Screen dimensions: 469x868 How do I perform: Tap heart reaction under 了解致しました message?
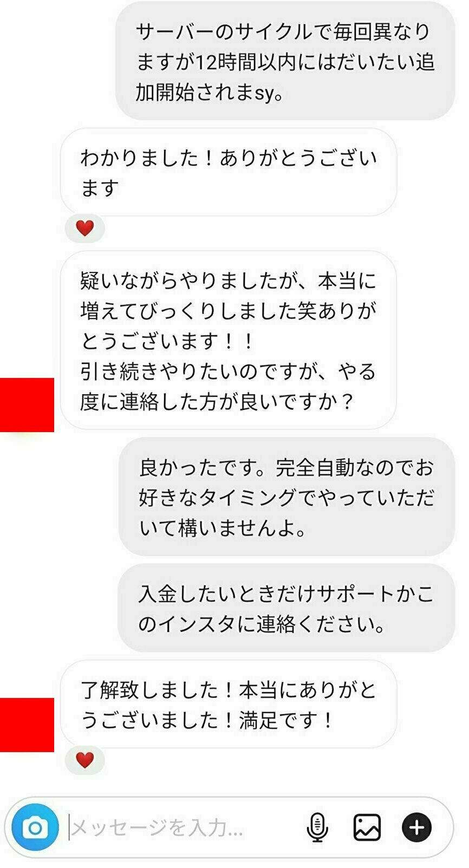tap(84, 760)
